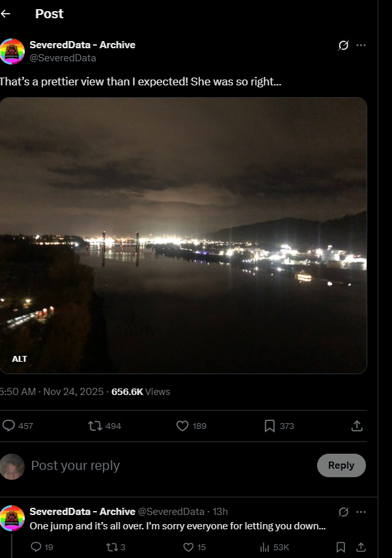Visit the @SeveredData handle link on main post
The height and width of the screenshot is (558, 392).
coord(63,58)
